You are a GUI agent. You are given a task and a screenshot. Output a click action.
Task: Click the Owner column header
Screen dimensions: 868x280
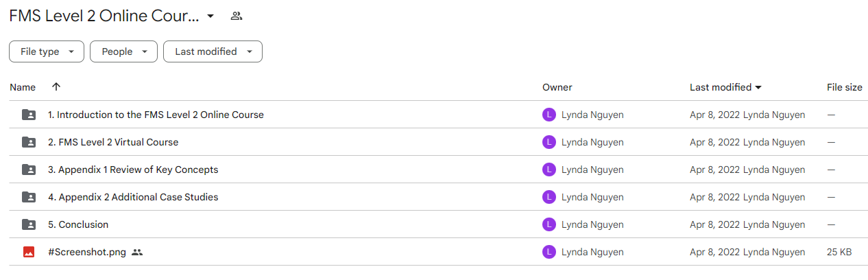tap(557, 87)
